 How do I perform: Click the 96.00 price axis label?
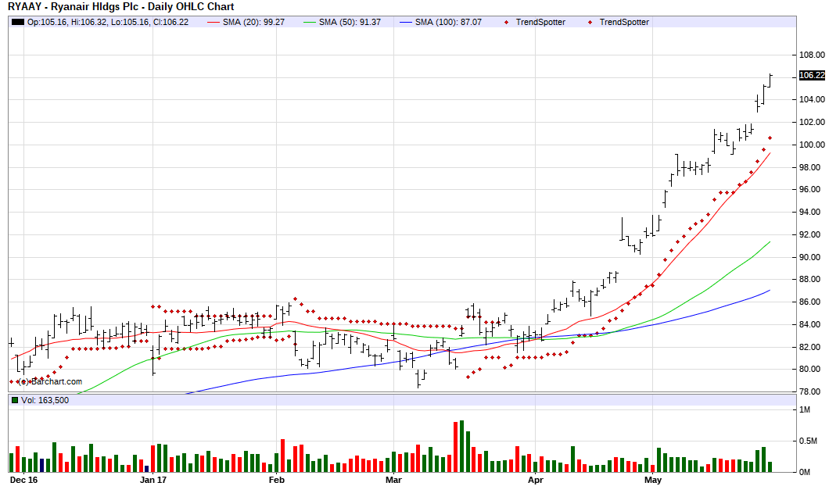coord(812,189)
